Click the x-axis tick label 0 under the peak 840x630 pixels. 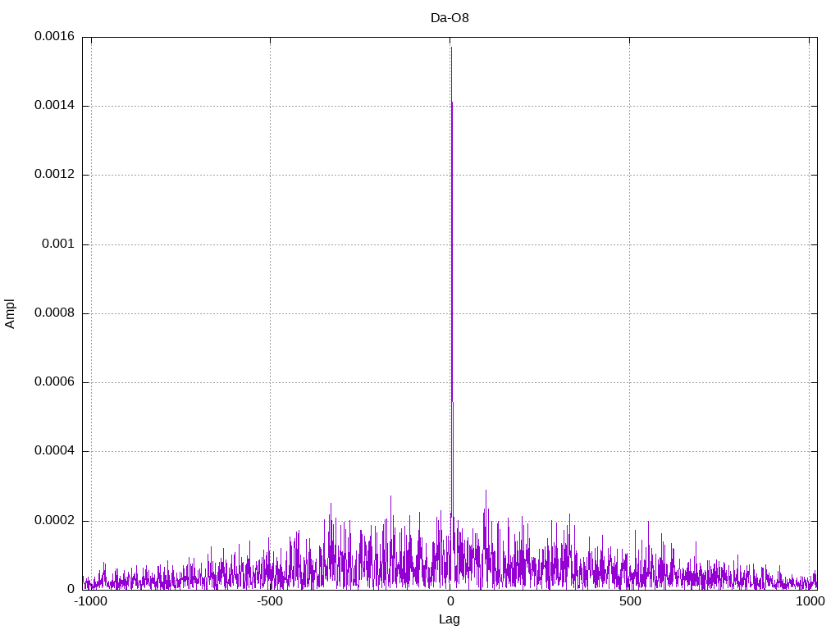(450, 602)
